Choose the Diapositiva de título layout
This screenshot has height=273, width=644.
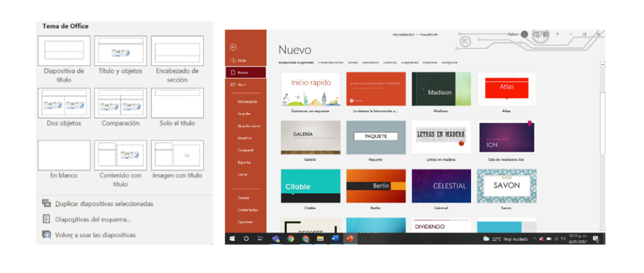(64, 60)
